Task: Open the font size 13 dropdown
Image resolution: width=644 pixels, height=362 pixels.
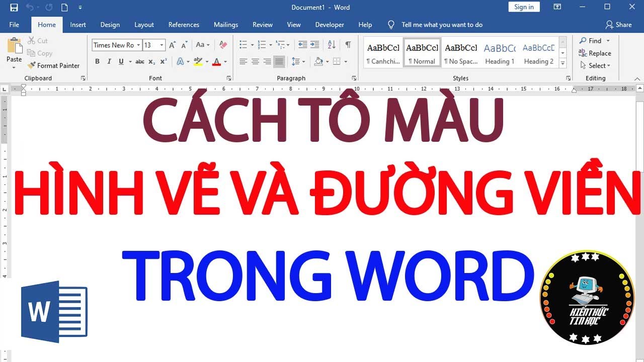Action: 162,45
